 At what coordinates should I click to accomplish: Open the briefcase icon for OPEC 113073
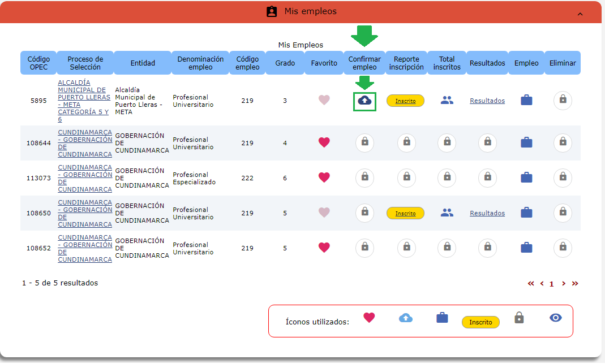(526, 177)
